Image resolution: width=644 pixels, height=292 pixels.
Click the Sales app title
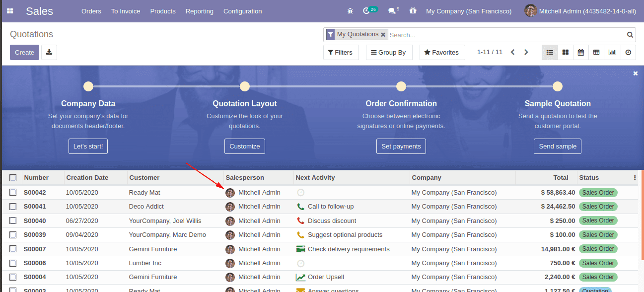pyautogui.click(x=40, y=11)
